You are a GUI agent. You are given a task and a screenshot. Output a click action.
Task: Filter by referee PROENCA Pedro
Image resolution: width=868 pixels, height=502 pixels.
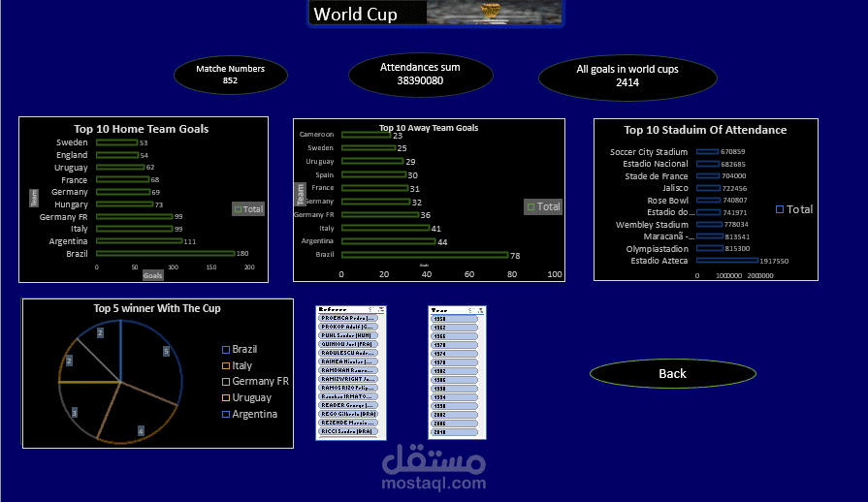point(347,318)
